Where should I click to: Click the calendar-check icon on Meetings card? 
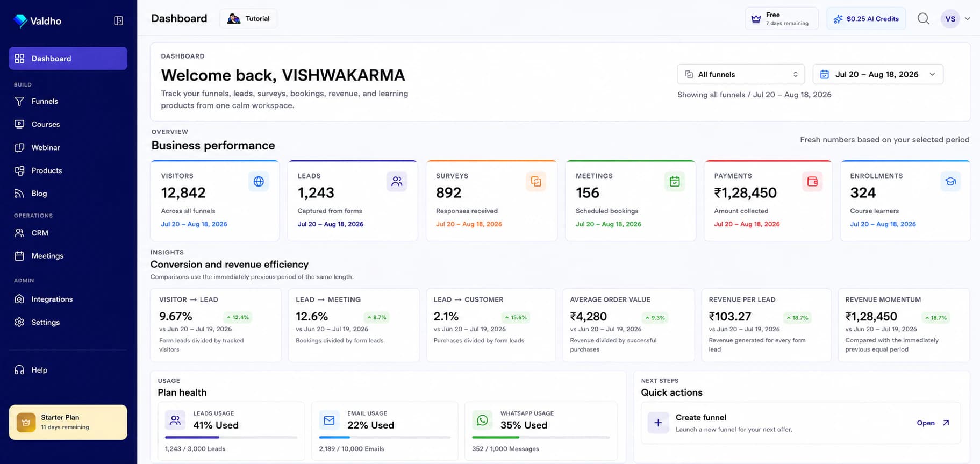click(x=675, y=182)
